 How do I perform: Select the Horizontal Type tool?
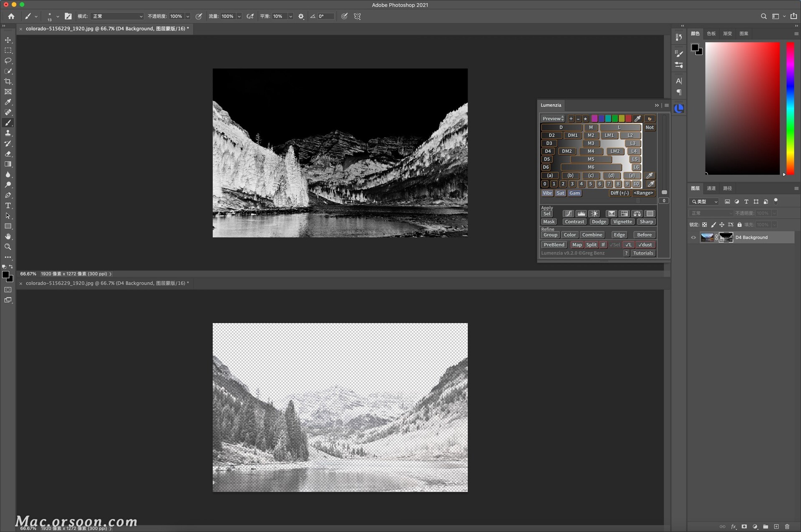(x=8, y=206)
